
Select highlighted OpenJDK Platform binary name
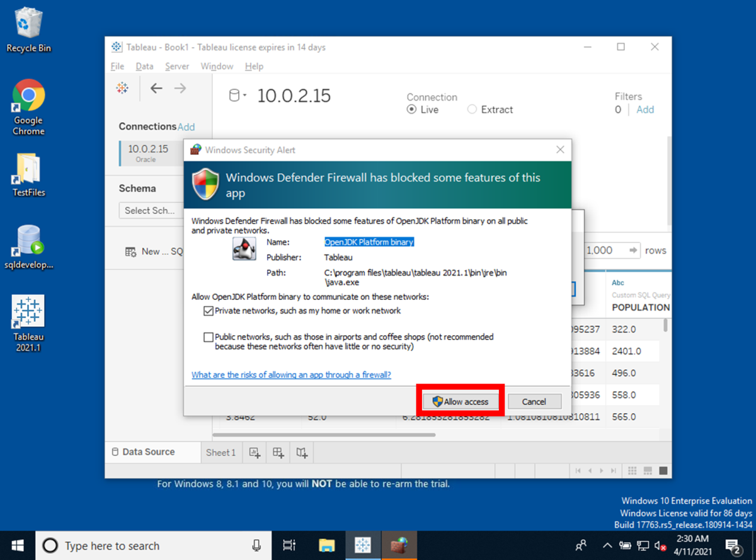(369, 242)
